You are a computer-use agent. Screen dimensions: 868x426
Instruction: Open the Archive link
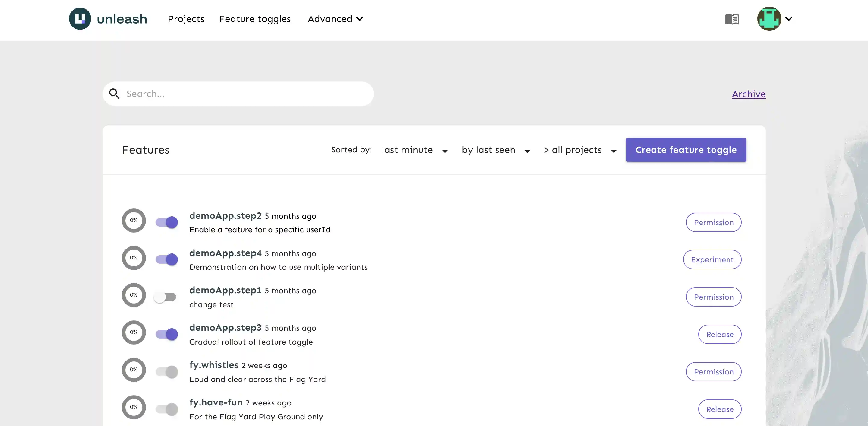tap(748, 94)
